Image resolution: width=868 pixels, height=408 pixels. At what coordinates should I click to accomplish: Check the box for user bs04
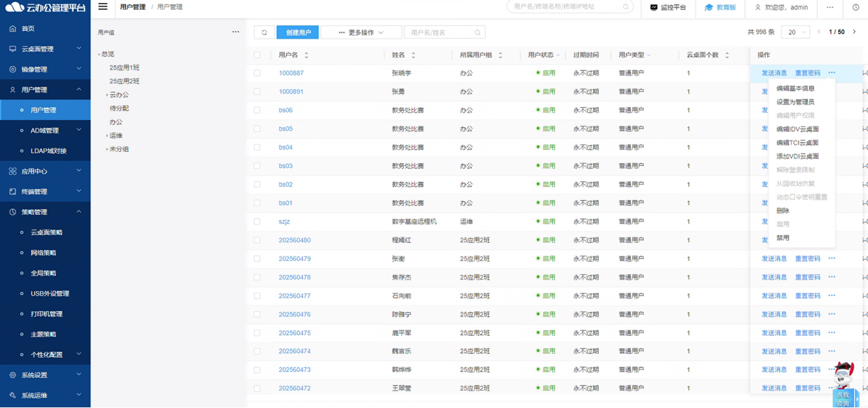point(257,147)
